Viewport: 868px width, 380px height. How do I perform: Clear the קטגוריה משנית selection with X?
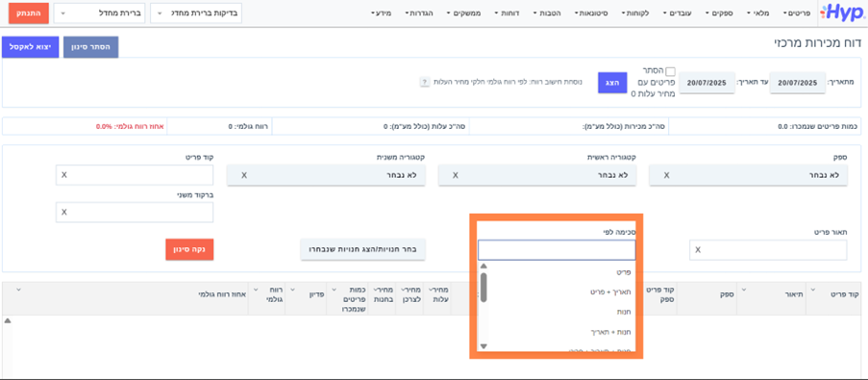[244, 175]
